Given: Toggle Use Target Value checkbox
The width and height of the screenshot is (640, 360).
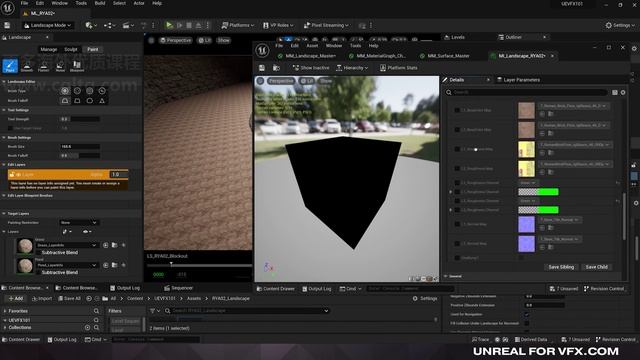Looking at the screenshot, I should pyautogui.click(x=10, y=128).
